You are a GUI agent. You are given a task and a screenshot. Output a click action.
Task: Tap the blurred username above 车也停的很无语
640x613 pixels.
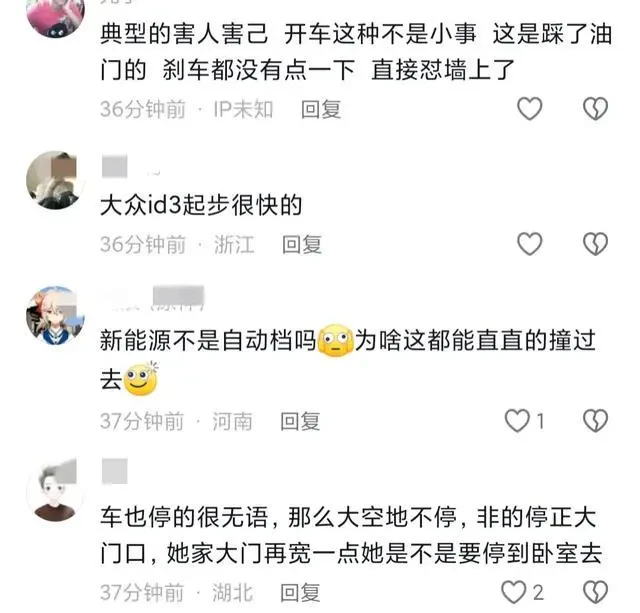115,471
